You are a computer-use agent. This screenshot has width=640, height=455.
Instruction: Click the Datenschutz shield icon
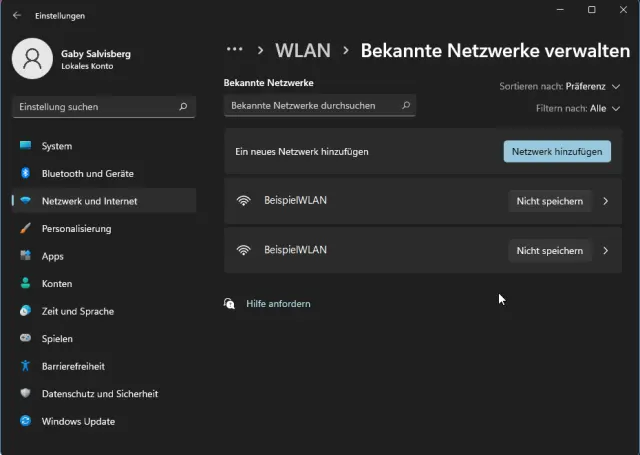25,393
